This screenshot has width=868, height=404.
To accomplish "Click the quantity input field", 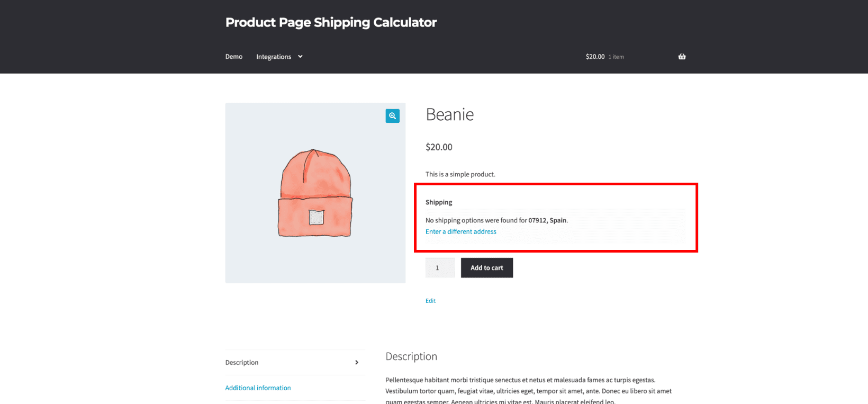I will 440,267.
